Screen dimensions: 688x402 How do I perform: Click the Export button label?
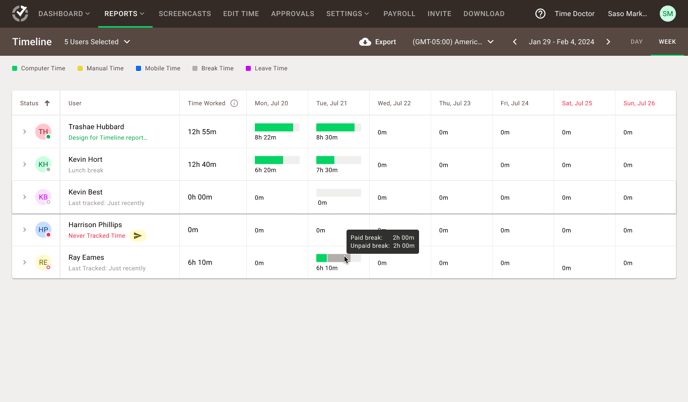385,42
